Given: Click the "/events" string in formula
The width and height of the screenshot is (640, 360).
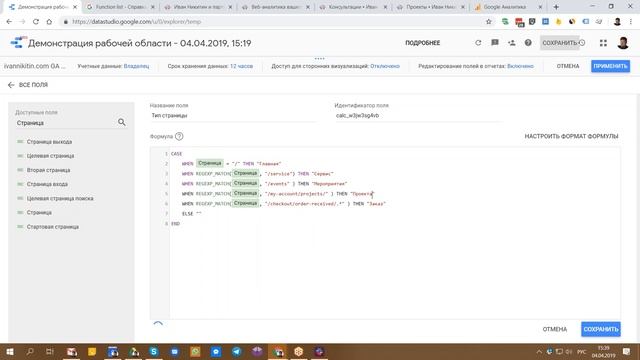Looking at the screenshot, I should (x=277, y=184).
